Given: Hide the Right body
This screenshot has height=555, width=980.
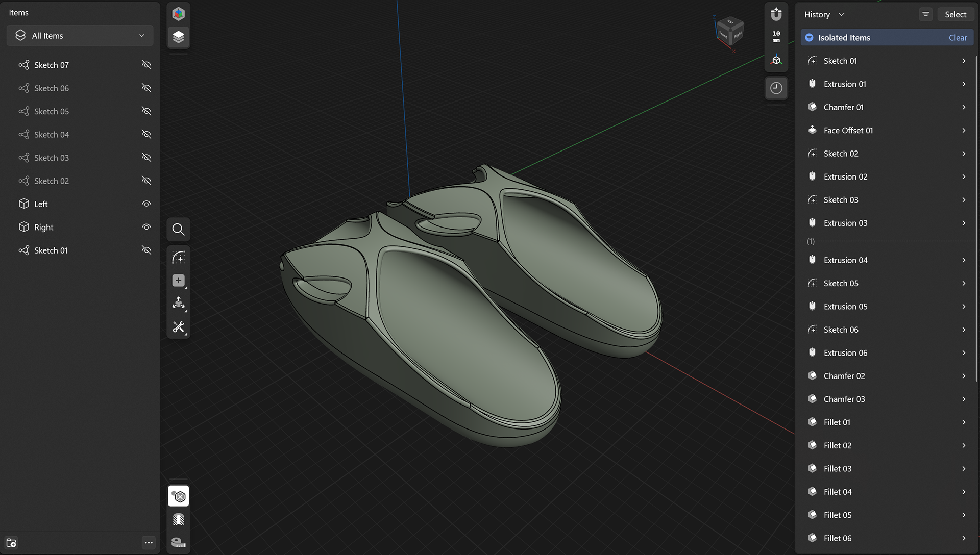Looking at the screenshot, I should click(x=146, y=228).
